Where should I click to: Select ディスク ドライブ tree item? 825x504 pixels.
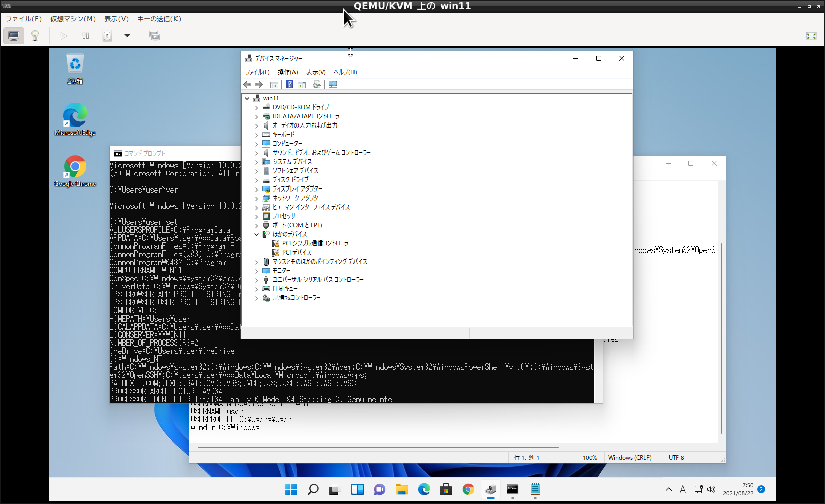point(290,180)
